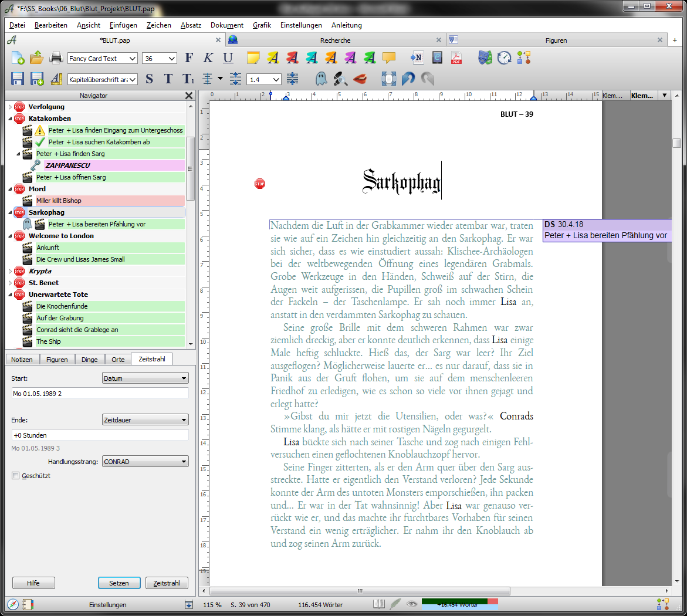This screenshot has height=616, width=687.
Task: Click the +0 Stunden duration field
Action: click(x=100, y=435)
